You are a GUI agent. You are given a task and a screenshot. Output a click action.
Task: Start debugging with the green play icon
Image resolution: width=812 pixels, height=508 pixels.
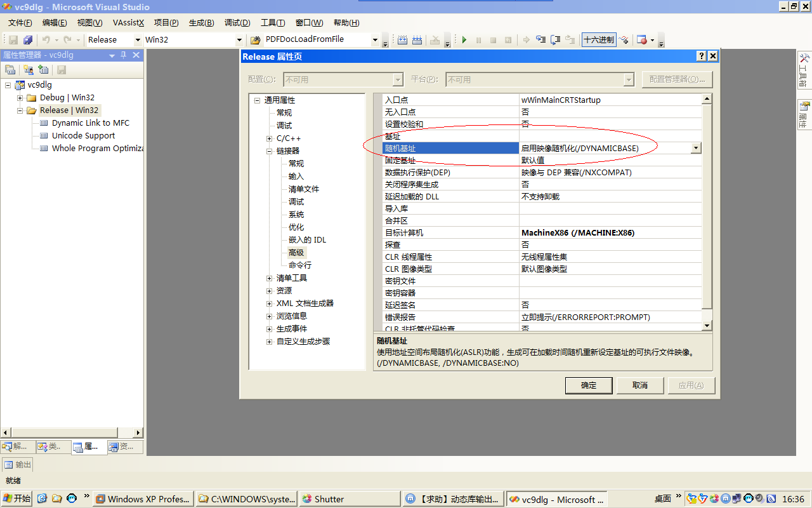point(464,40)
